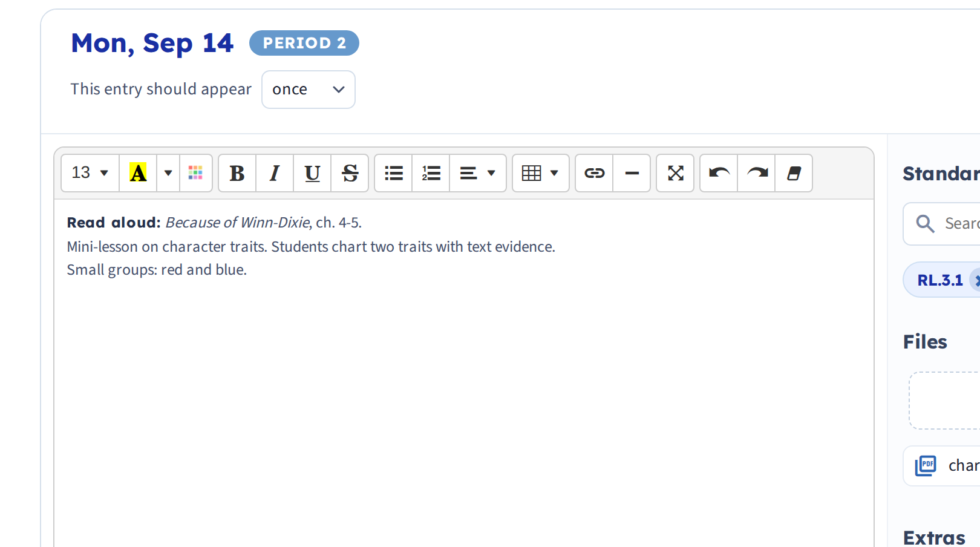The width and height of the screenshot is (980, 547).
Task: Insert a bulleted list
Action: coord(393,173)
